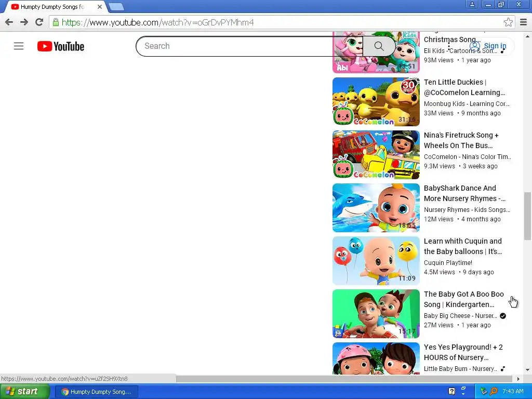The image size is (532, 399).
Task: Open the Chrome menu icon
Action: 524,22
